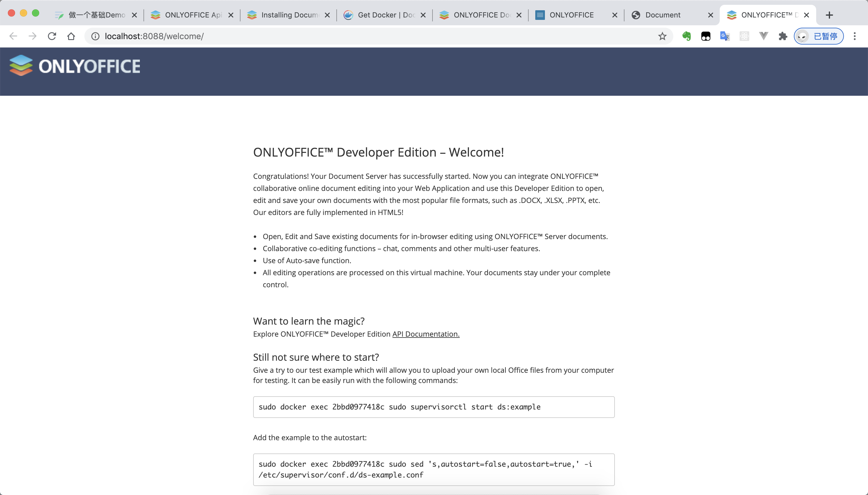The width and height of the screenshot is (868, 495).
Task: Reload the welcome page
Action: [x=52, y=36]
